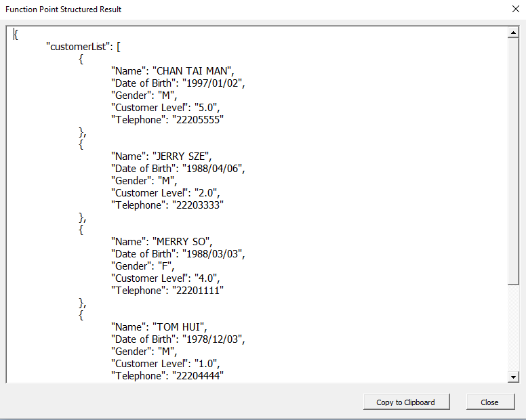This screenshot has height=420, width=526.
Task: Click the "Customer Level": "5.0" line
Action: point(165,108)
